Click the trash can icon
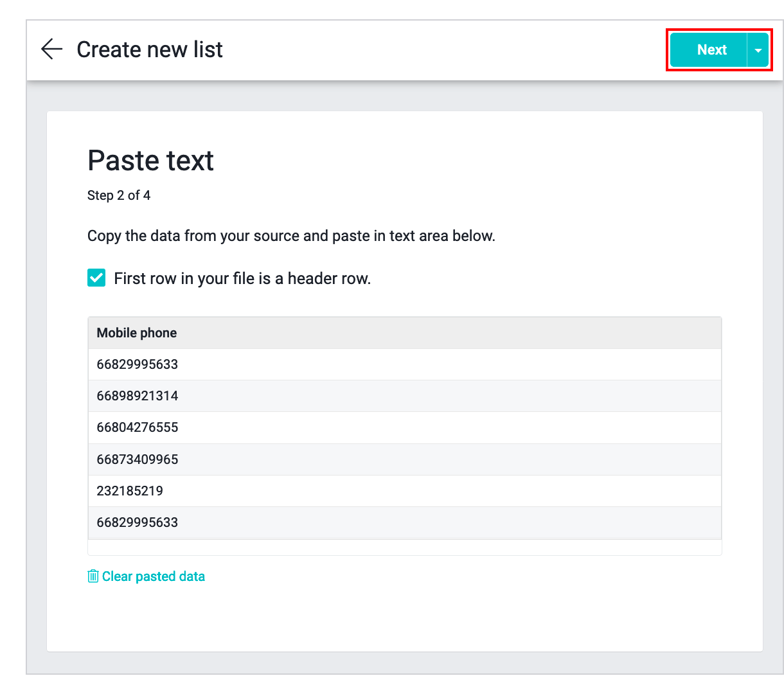The height and width of the screenshot is (694, 784). pos(93,576)
